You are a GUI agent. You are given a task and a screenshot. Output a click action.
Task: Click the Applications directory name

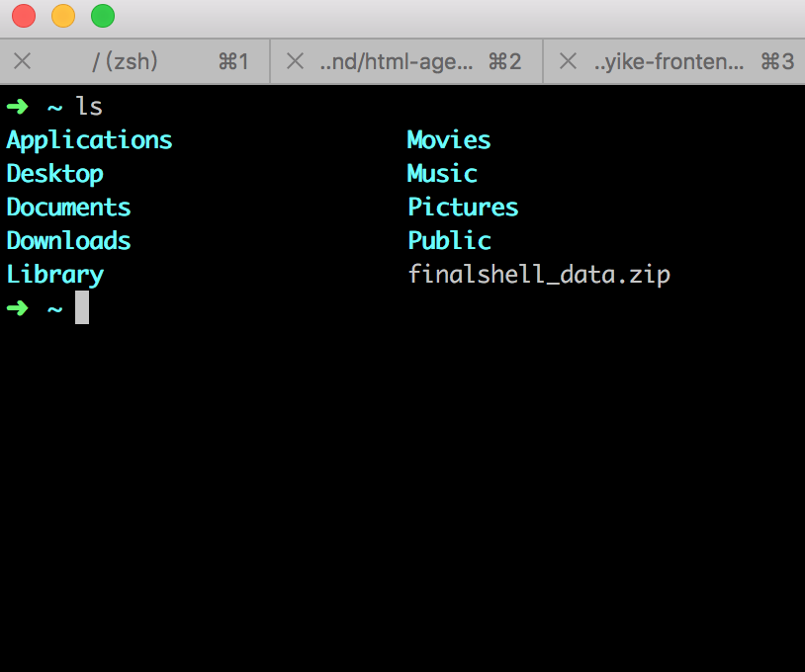(x=88, y=139)
